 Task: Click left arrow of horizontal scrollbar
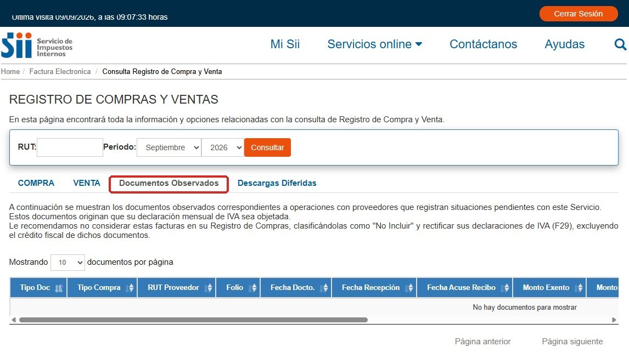[x=14, y=320]
